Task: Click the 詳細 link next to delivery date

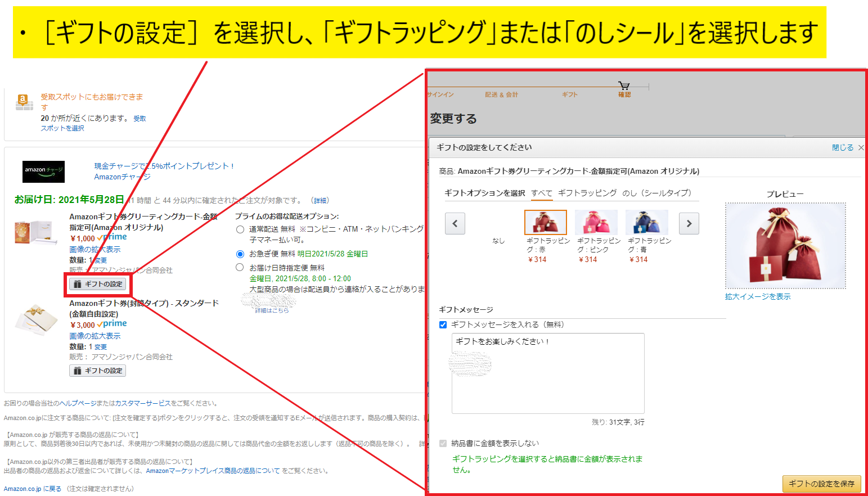Action: [321, 200]
